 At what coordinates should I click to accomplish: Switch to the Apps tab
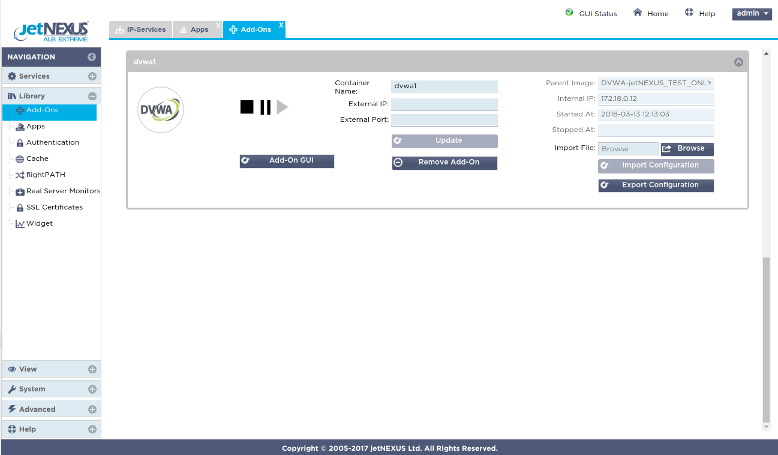(x=198, y=31)
